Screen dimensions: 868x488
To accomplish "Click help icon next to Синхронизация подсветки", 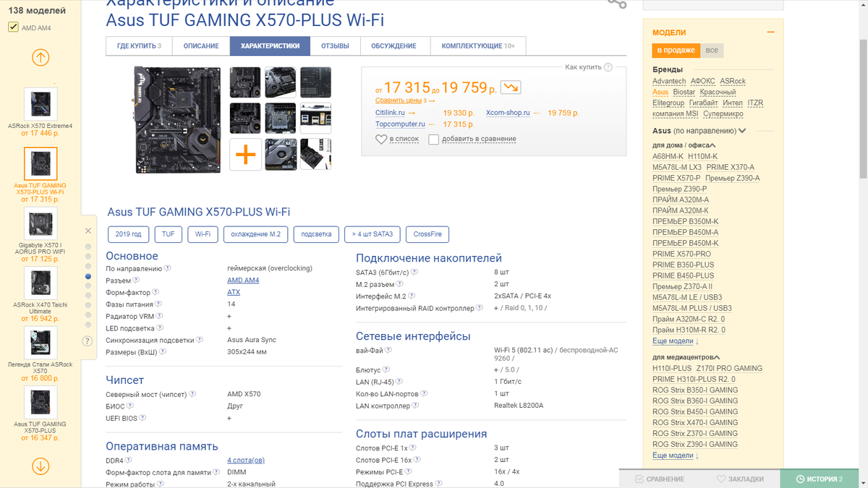I will (201, 340).
